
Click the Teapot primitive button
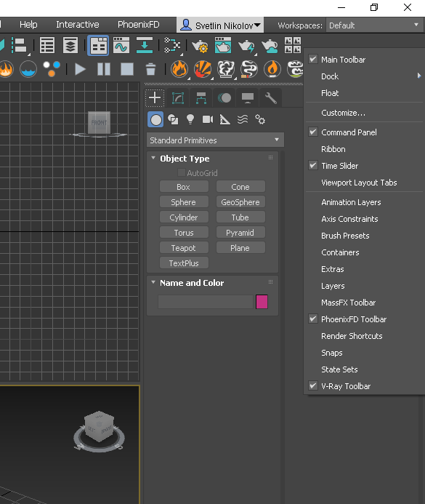(x=184, y=248)
